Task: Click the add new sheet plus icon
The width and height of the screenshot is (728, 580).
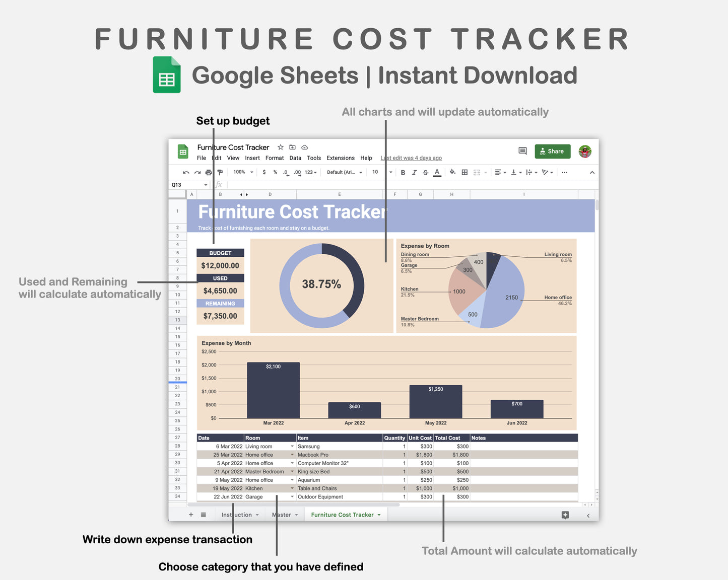Action: pos(191,515)
